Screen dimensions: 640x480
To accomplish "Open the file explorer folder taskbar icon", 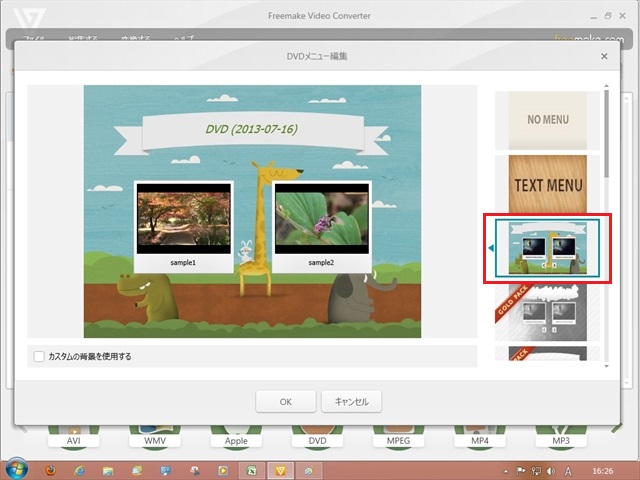I will (x=108, y=469).
